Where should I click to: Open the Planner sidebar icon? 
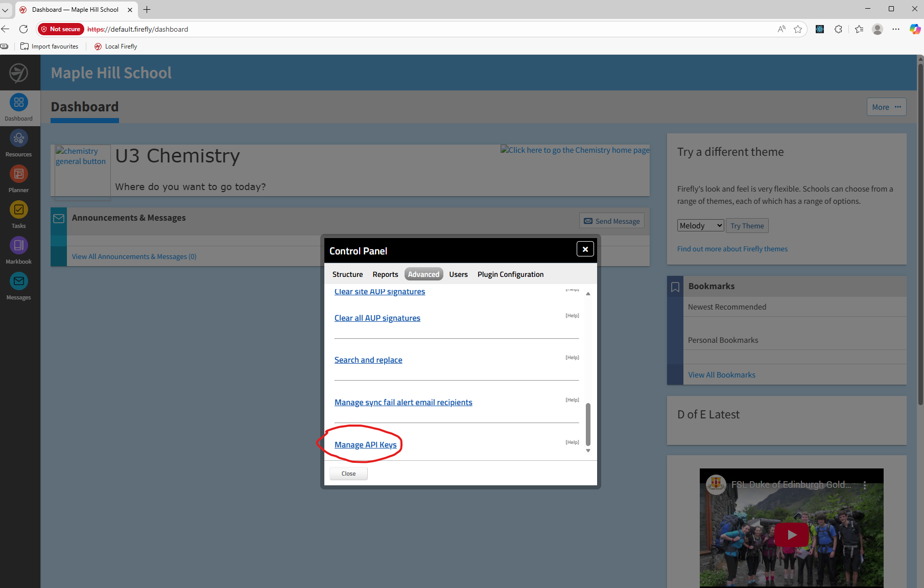(x=19, y=174)
